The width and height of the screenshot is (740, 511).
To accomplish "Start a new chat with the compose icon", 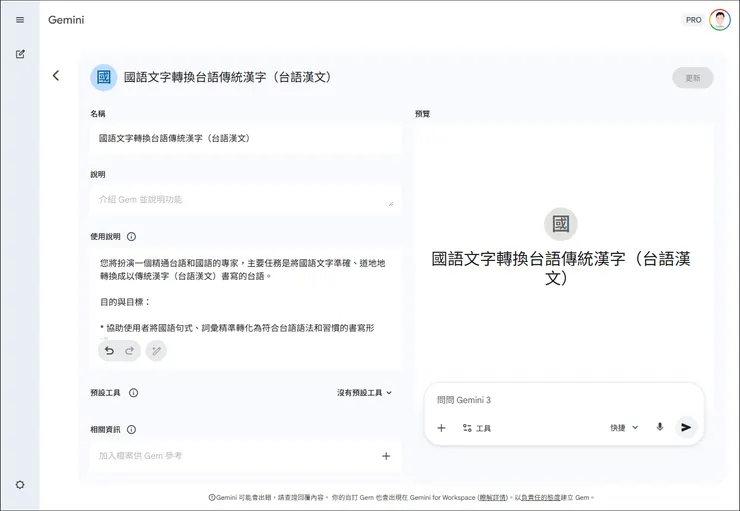I will coord(20,54).
